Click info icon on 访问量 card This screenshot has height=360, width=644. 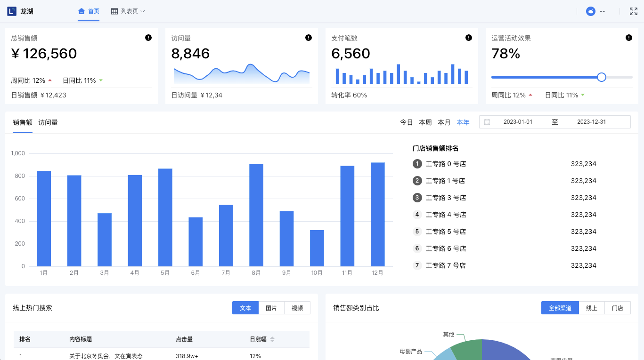(x=309, y=38)
